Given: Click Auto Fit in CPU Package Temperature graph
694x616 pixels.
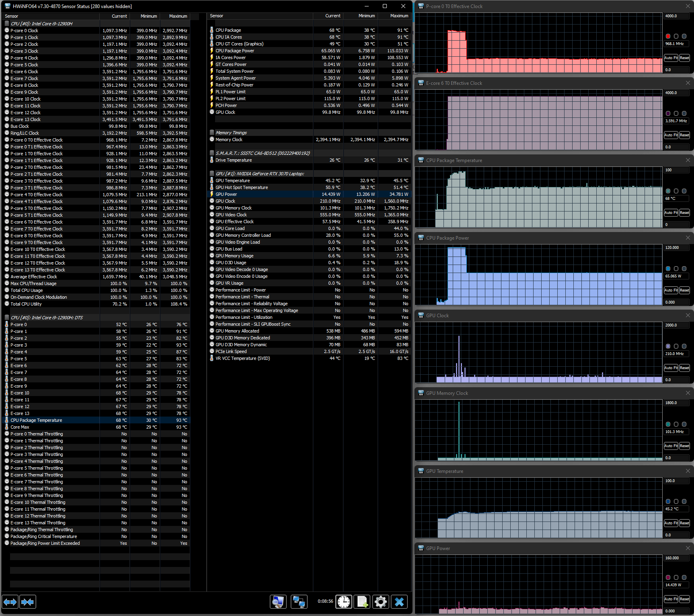Looking at the screenshot, I should (x=671, y=212).
